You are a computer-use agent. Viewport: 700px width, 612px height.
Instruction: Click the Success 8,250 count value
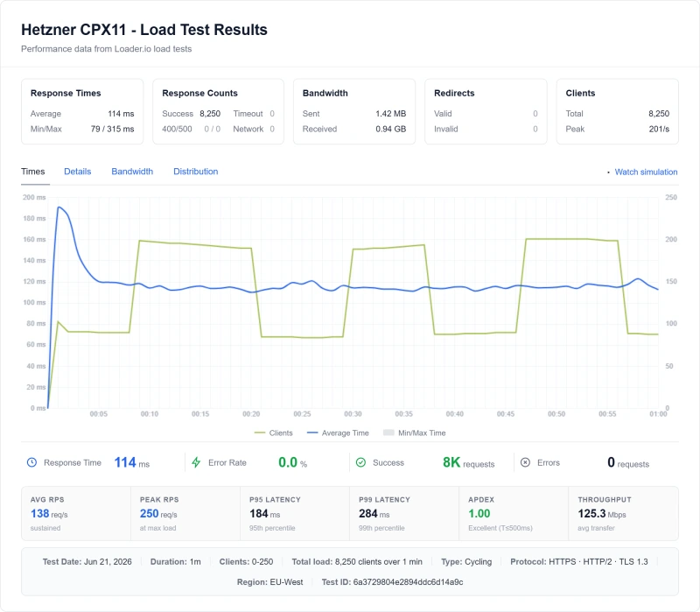[210, 114]
